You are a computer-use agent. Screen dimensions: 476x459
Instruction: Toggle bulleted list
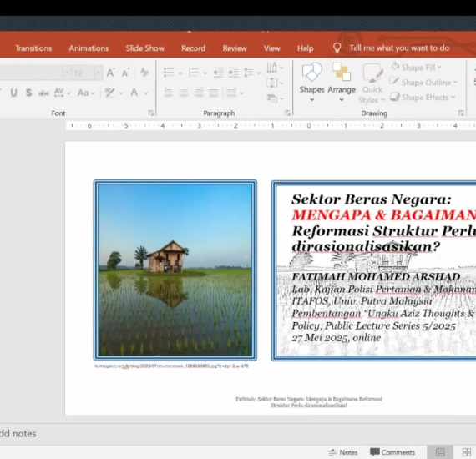click(169, 73)
